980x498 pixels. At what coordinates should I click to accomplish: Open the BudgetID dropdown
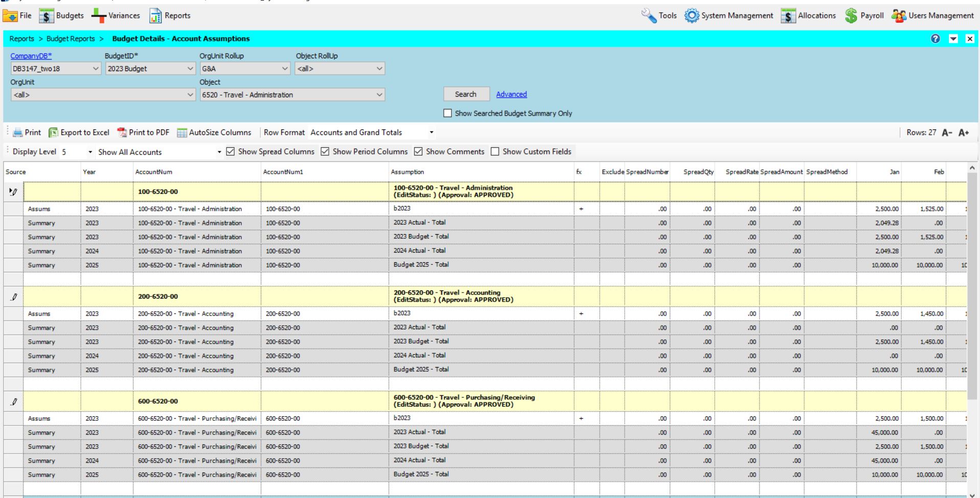click(190, 69)
